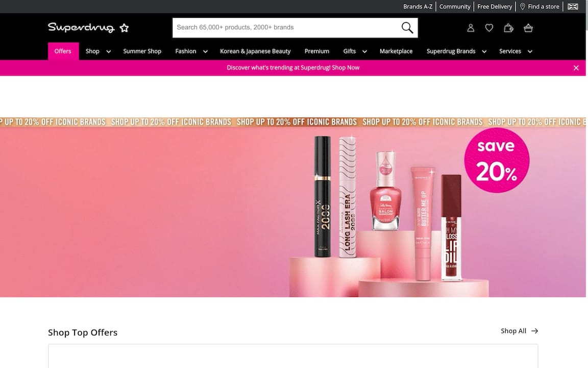Click the Find a store pin icon
Viewport: 588px width, 368px height.
coord(522,6)
